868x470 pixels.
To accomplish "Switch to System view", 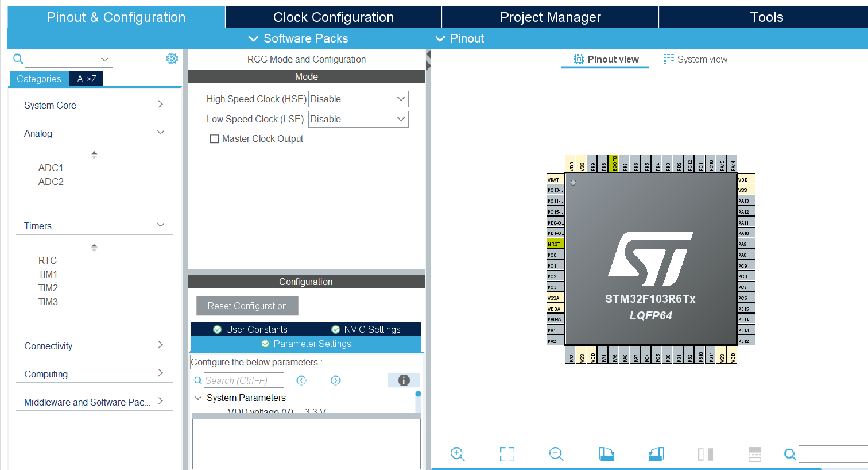I will (x=695, y=59).
